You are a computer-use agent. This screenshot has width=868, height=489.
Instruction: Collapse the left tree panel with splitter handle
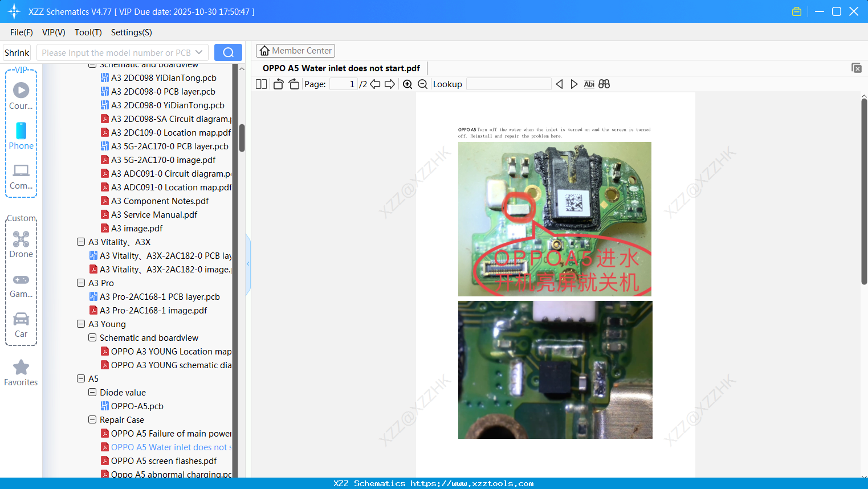248,264
